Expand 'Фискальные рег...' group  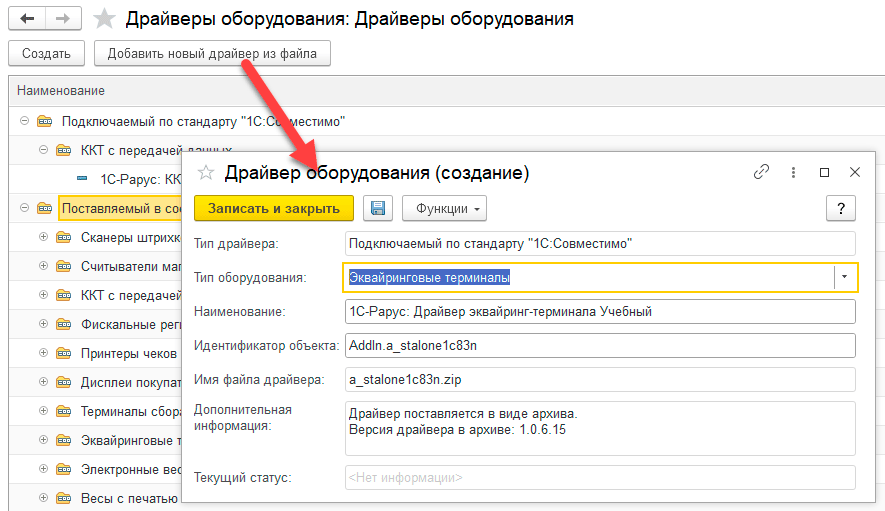(43, 324)
